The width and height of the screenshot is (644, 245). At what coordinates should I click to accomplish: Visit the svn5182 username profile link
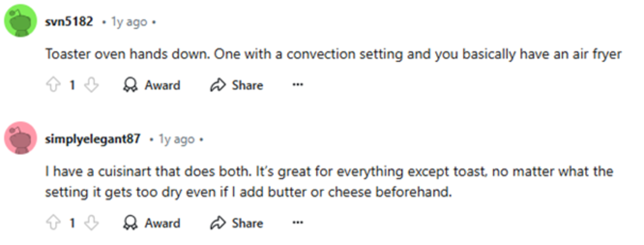pyautogui.click(x=69, y=21)
